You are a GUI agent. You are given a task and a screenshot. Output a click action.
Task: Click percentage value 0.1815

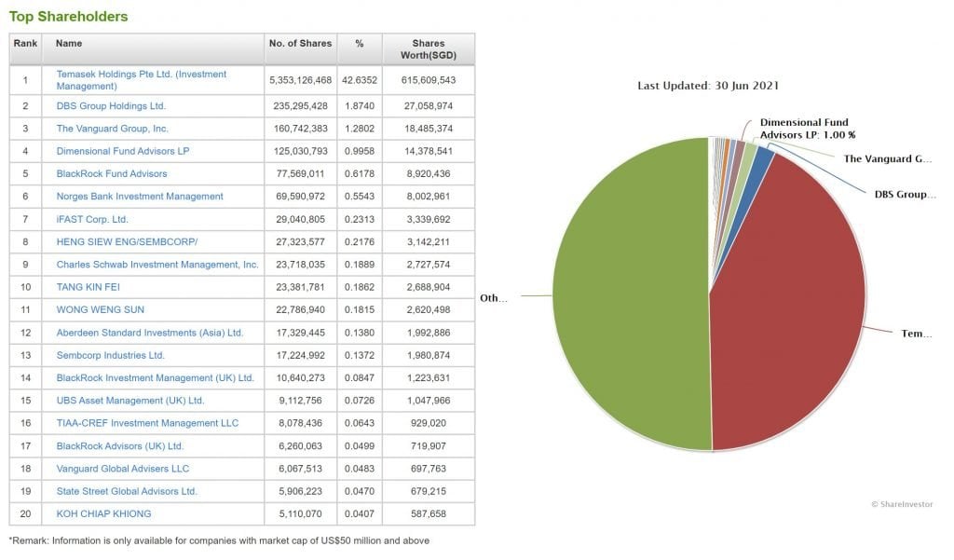[x=360, y=309]
